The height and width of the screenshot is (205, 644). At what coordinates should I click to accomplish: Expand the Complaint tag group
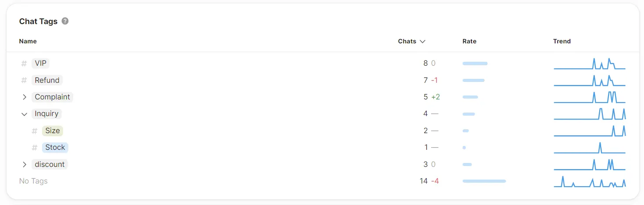point(25,97)
